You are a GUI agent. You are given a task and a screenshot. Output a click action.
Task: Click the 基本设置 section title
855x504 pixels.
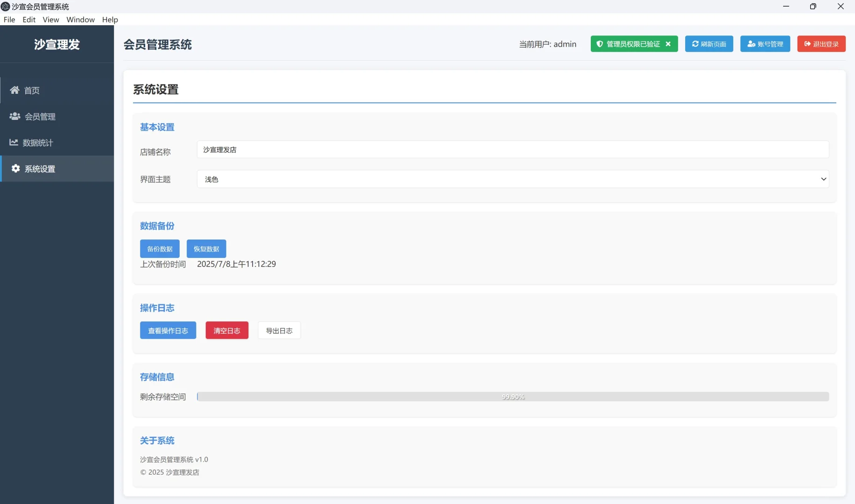tap(157, 127)
